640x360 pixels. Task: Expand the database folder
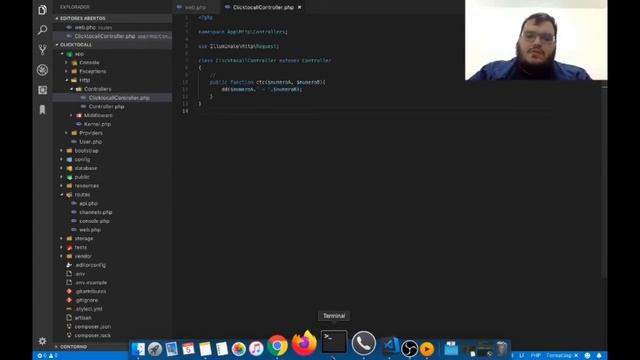coord(86,168)
